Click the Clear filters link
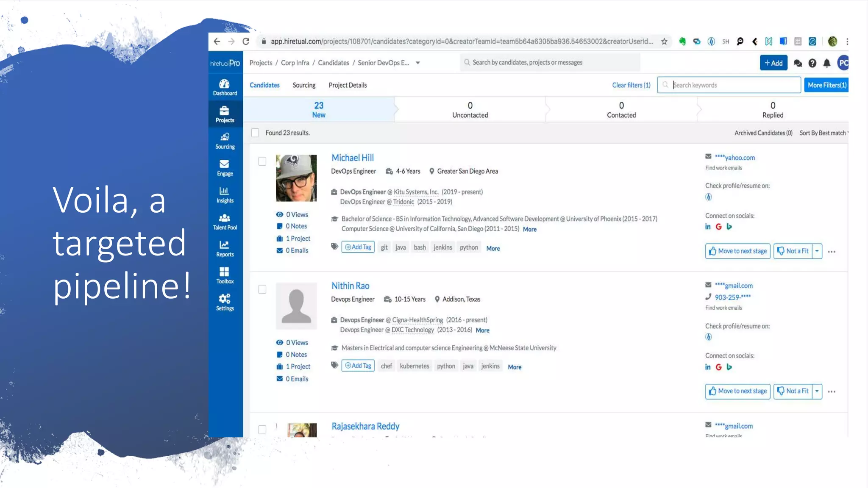 click(x=631, y=85)
